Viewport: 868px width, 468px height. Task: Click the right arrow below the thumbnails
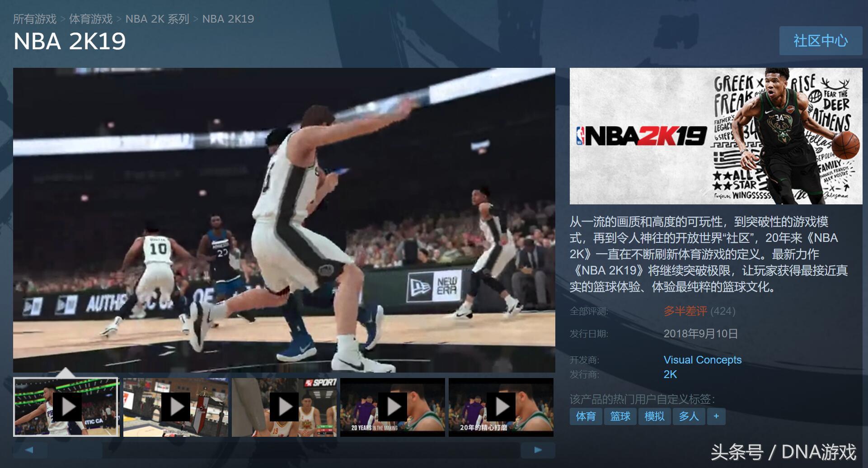538,450
